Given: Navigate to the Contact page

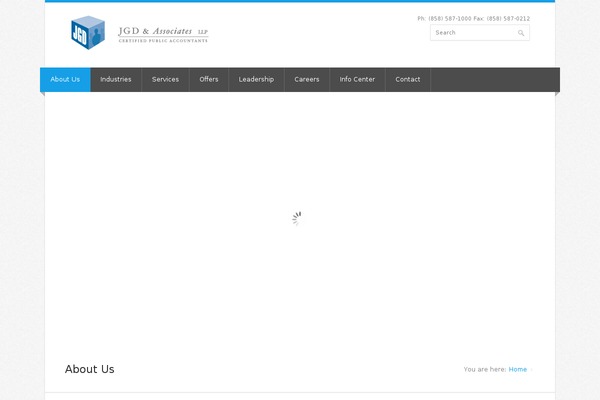Looking at the screenshot, I should [x=408, y=80].
